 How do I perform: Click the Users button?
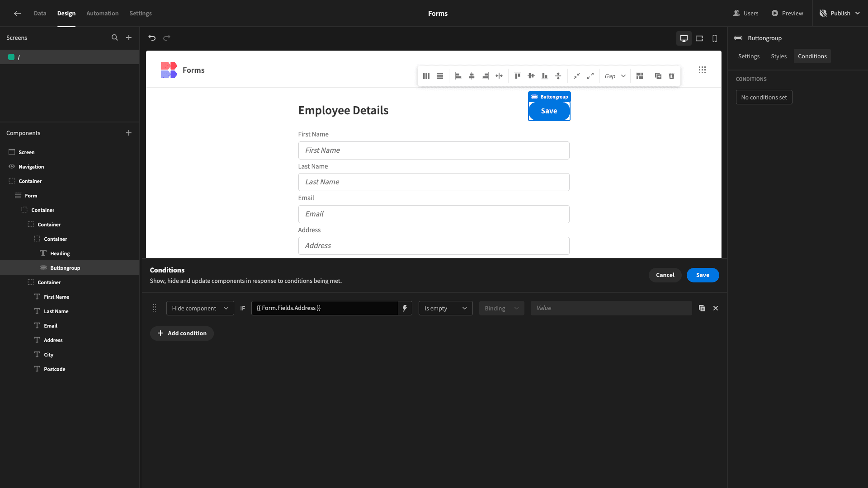(x=745, y=14)
